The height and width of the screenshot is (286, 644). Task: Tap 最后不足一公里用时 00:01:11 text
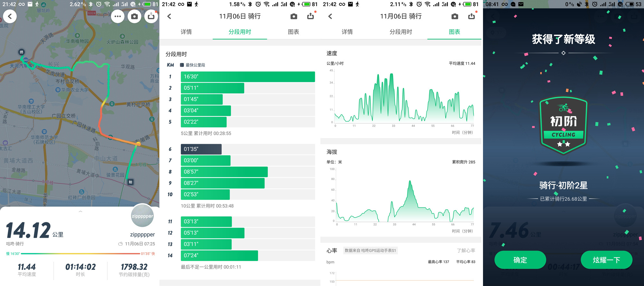(211, 267)
